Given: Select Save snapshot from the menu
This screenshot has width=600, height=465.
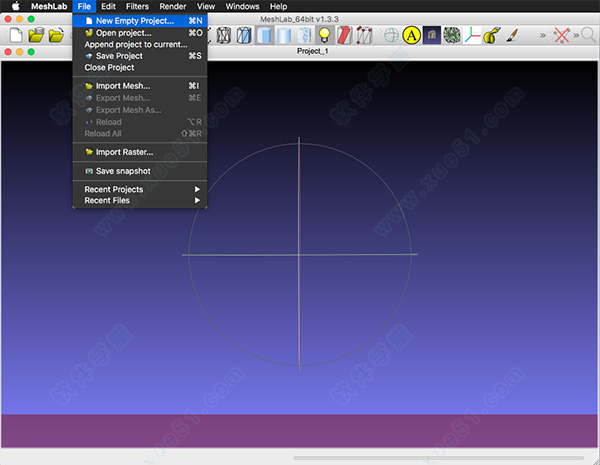Looking at the screenshot, I should (x=140, y=171).
